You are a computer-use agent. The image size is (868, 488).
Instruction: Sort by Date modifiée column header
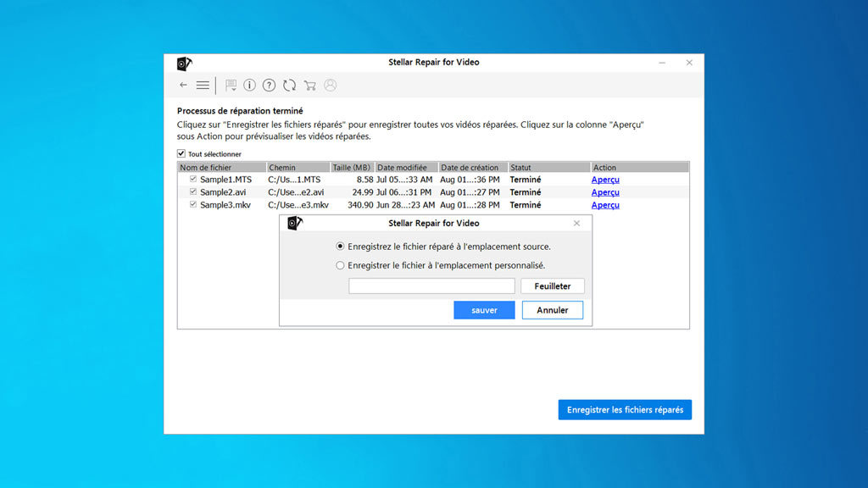(406, 167)
